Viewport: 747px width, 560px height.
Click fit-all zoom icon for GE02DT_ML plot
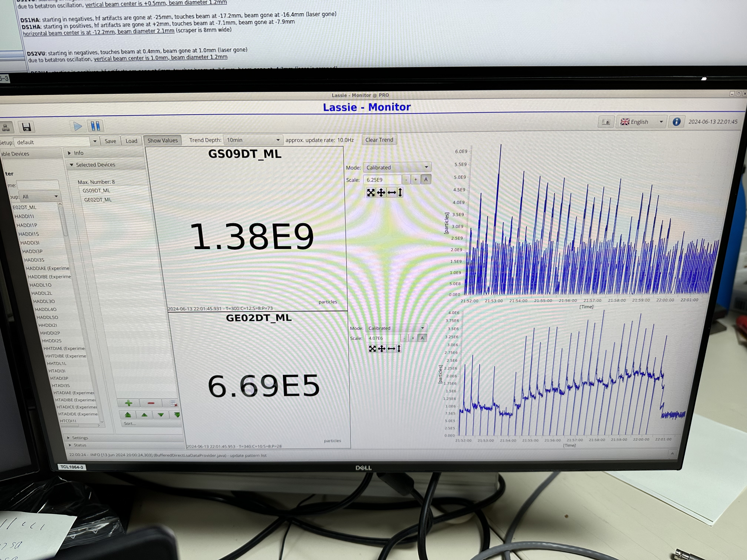coord(373,349)
